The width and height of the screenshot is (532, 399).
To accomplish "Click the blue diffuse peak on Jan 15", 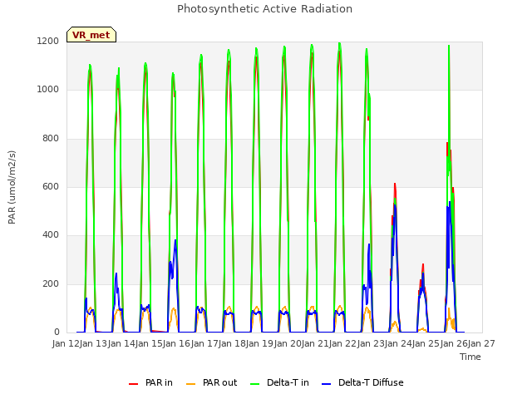I will (x=175, y=240).
